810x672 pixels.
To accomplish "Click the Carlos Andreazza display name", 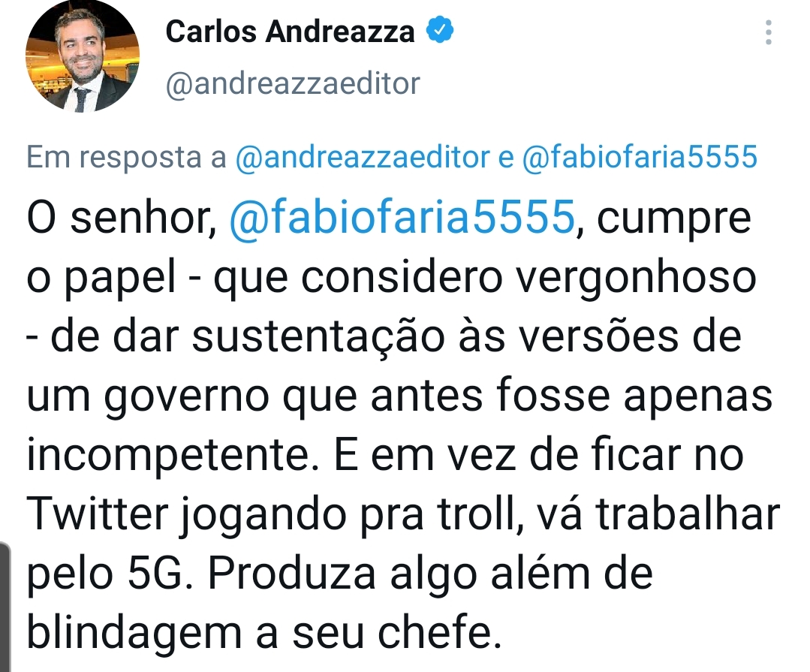I will pos(290,31).
